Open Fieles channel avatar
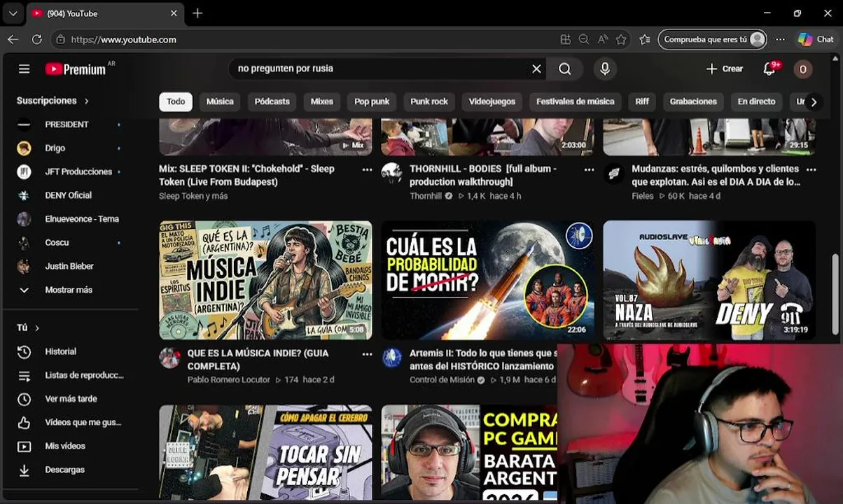This screenshot has height=504, width=843. click(614, 173)
